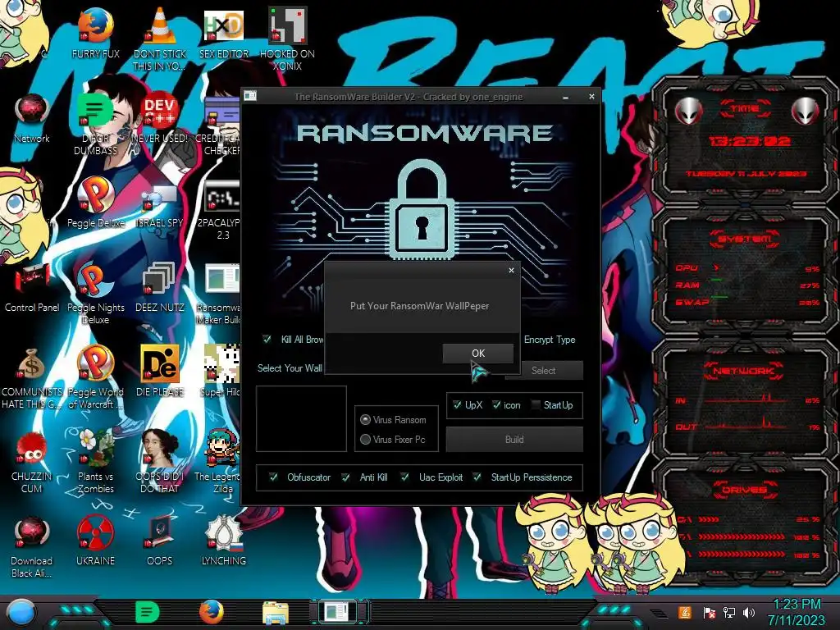Toggle the Anti Kill checkbox
This screenshot has height=630, width=840.
coord(346,477)
